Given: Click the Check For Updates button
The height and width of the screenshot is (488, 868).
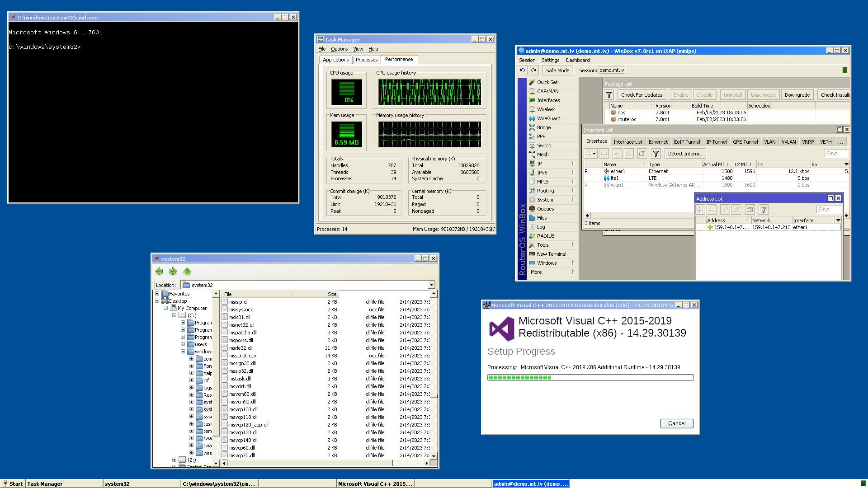Looking at the screenshot, I should point(642,95).
